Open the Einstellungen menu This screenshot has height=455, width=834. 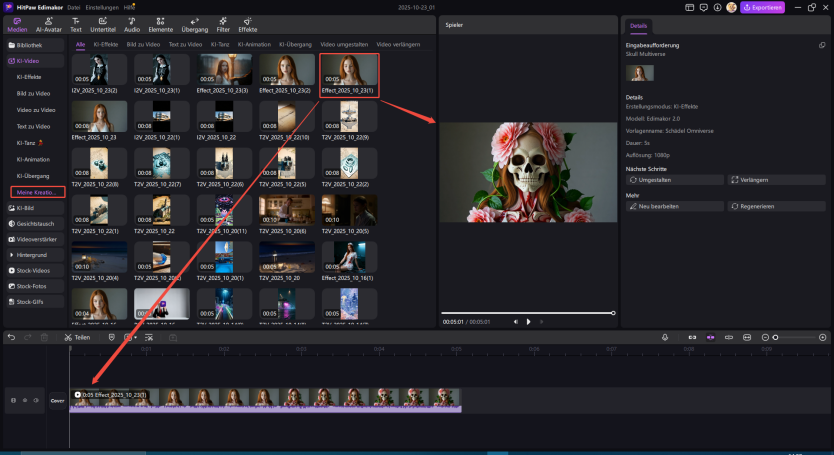(x=102, y=7)
